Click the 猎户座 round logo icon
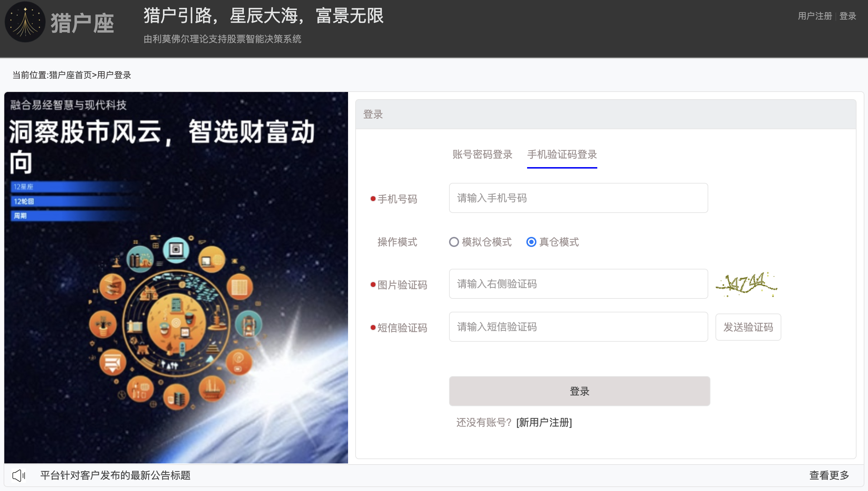Image resolution: width=868 pixels, height=491 pixels. (25, 22)
